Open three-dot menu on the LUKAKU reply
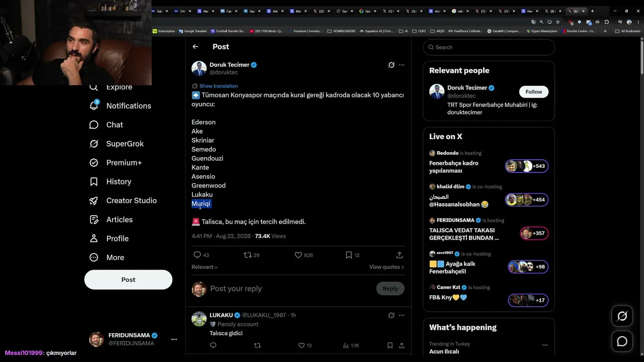Viewport: 644px width, 362px height. [401, 315]
